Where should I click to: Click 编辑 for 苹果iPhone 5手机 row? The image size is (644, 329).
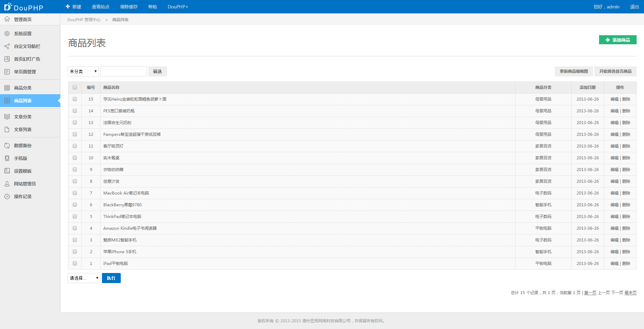click(614, 252)
